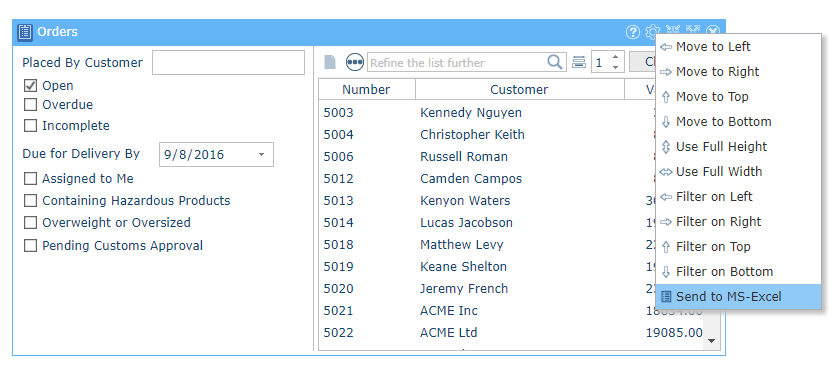The height and width of the screenshot is (375, 839).
Task: Check Pending Customs Approval
Action: click(x=30, y=246)
